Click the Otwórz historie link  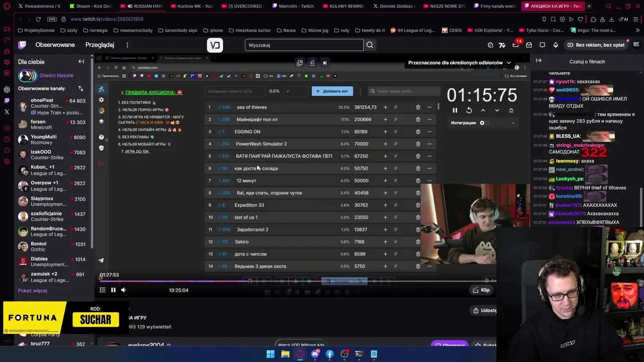pos(56,75)
